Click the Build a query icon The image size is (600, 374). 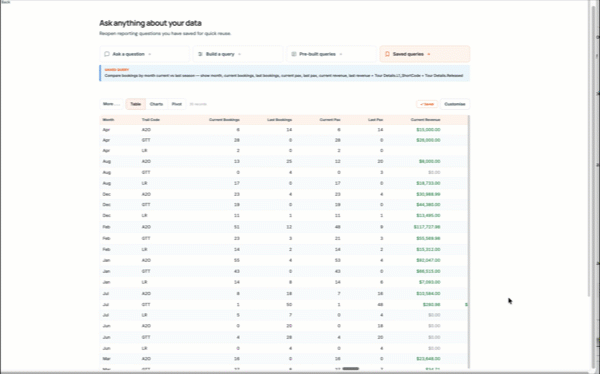click(x=200, y=54)
